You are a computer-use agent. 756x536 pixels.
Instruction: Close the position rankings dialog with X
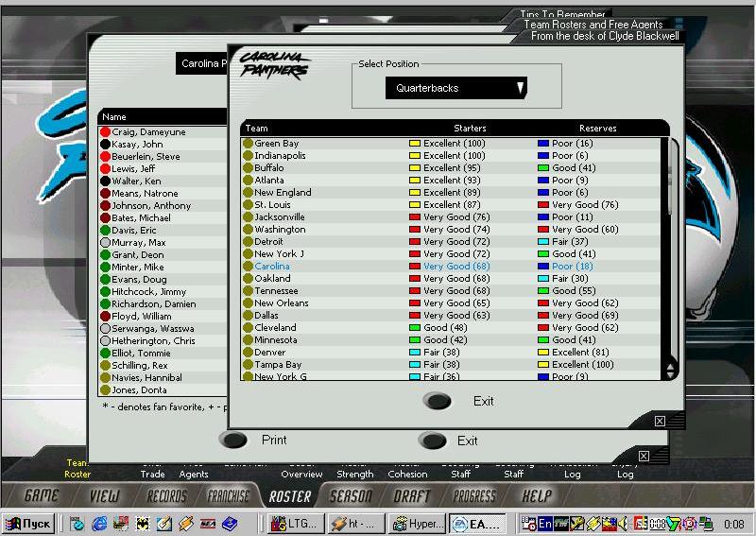[660, 421]
